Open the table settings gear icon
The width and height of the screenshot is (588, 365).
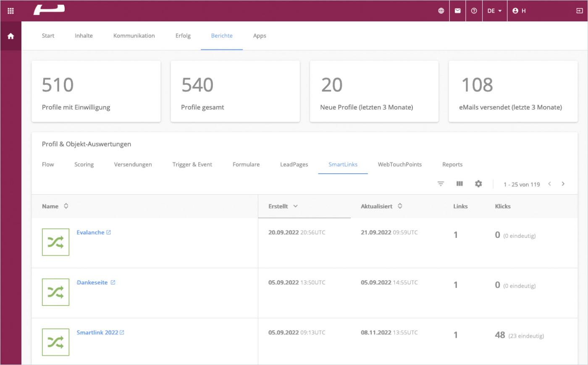click(x=478, y=184)
